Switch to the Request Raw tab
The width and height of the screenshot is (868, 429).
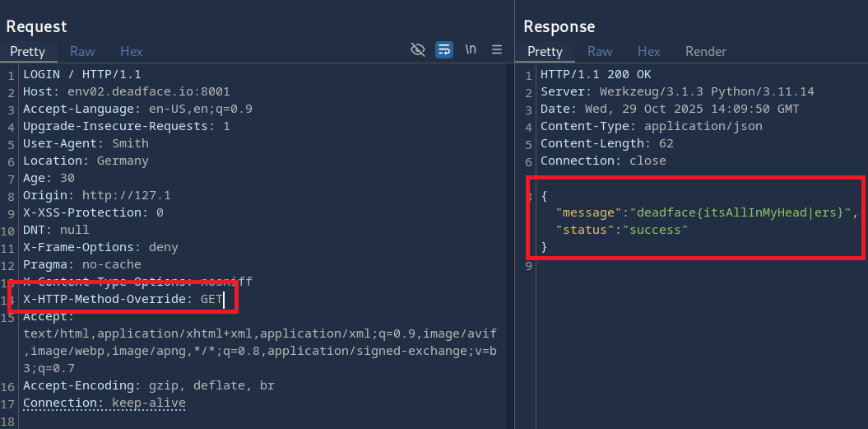tap(82, 51)
